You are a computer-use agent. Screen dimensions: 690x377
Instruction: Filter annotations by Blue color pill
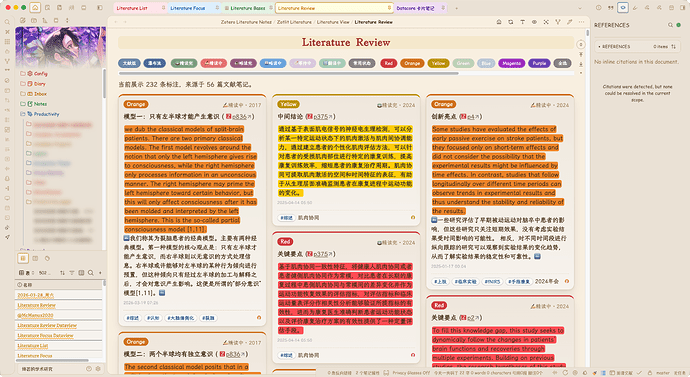click(486, 63)
